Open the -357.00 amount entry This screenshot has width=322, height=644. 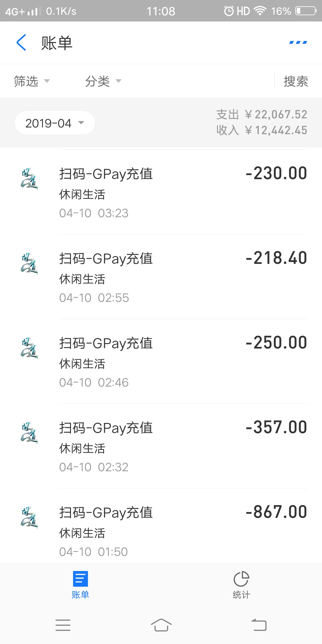point(276,427)
